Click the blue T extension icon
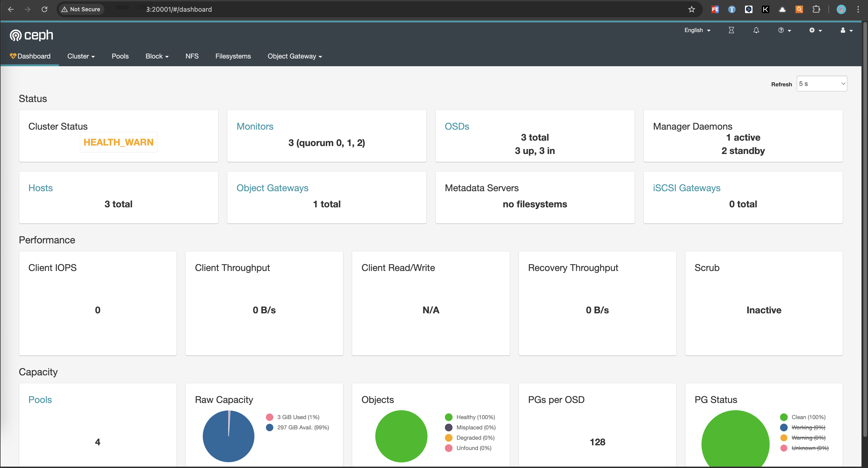 732,9
